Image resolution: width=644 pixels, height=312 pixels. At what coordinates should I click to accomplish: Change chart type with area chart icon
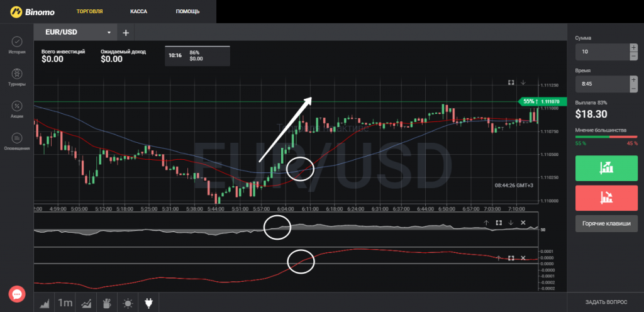tap(45, 303)
